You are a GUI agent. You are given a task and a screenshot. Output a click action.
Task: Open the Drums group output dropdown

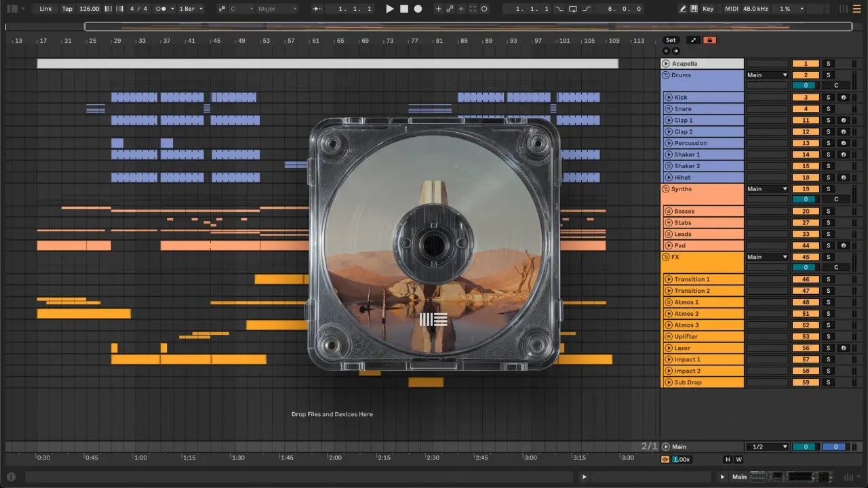pyautogui.click(x=767, y=75)
